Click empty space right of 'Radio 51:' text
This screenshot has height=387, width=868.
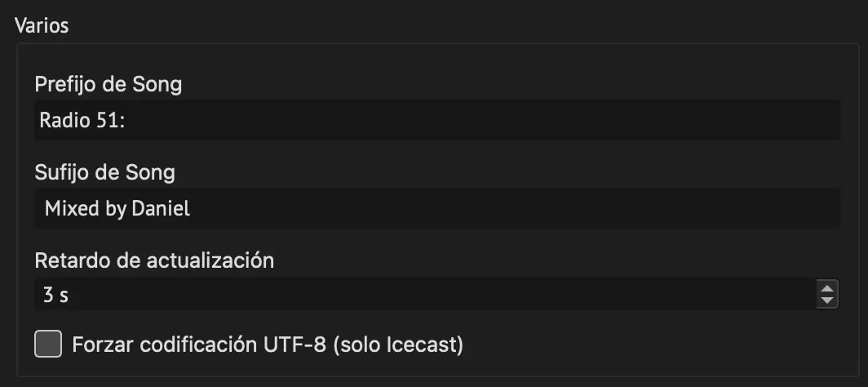click(481, 121)
